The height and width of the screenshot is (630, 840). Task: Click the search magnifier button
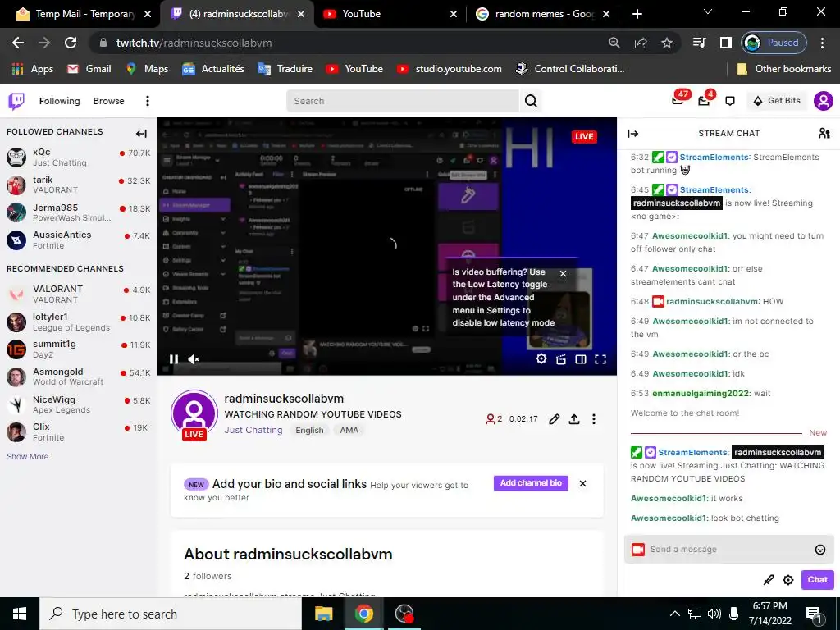[x=531, y=101]
